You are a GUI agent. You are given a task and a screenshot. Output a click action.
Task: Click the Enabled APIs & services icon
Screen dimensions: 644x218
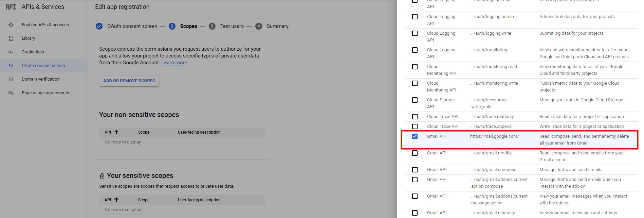point(11,25)
